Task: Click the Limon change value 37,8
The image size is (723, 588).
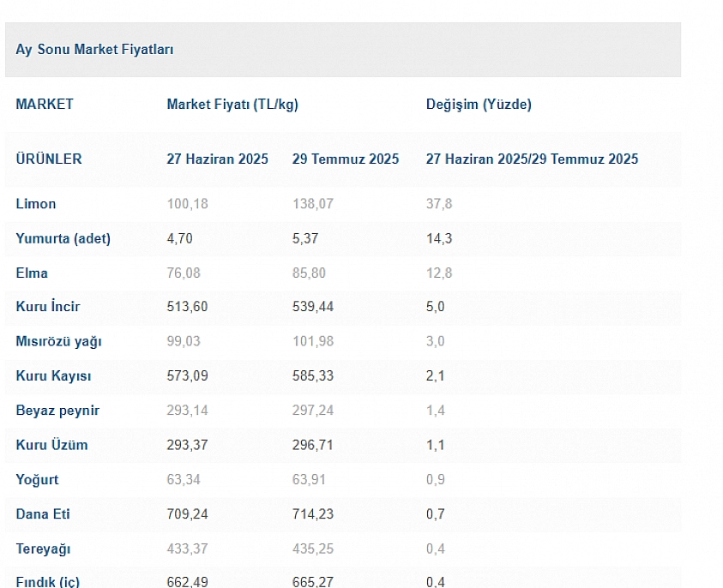Action: 439,204
